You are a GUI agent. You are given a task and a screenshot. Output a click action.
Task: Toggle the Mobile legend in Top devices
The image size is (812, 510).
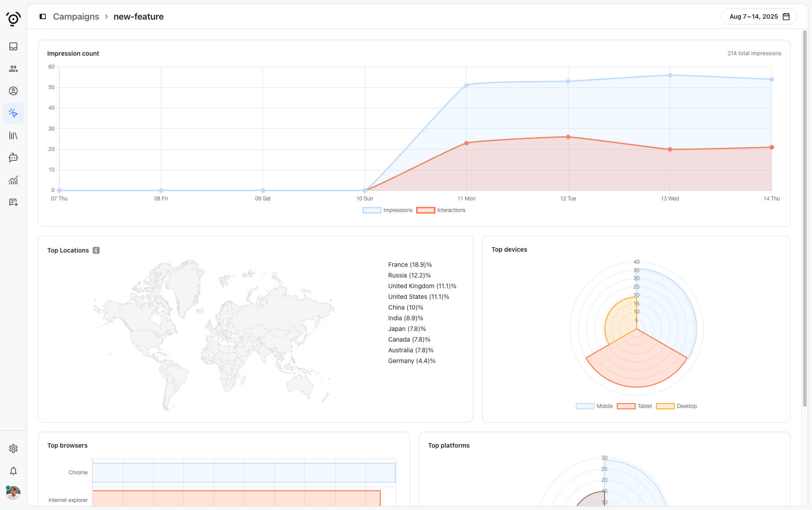click(x=594, y=406)
